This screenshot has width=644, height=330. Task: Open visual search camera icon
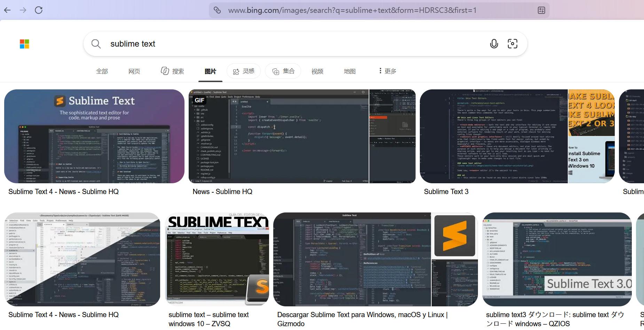pos(512,44)
